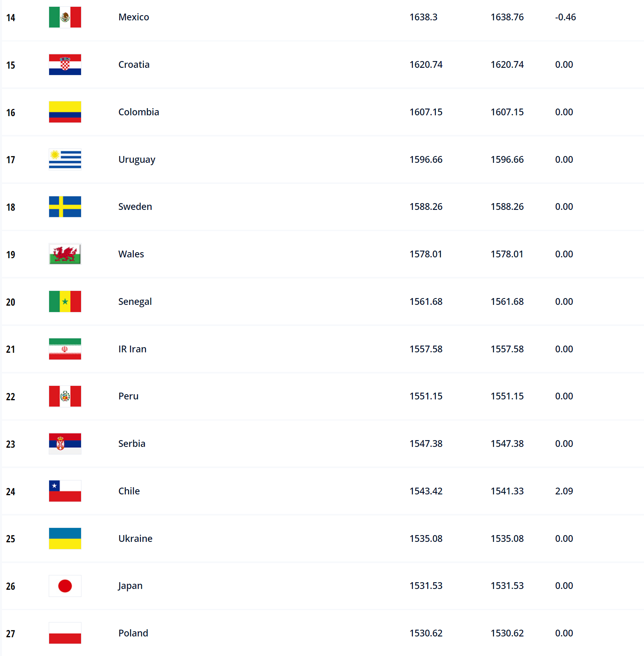Open the Colombia team link
Viewport: 644px width, 656px height.
(139, 112)
